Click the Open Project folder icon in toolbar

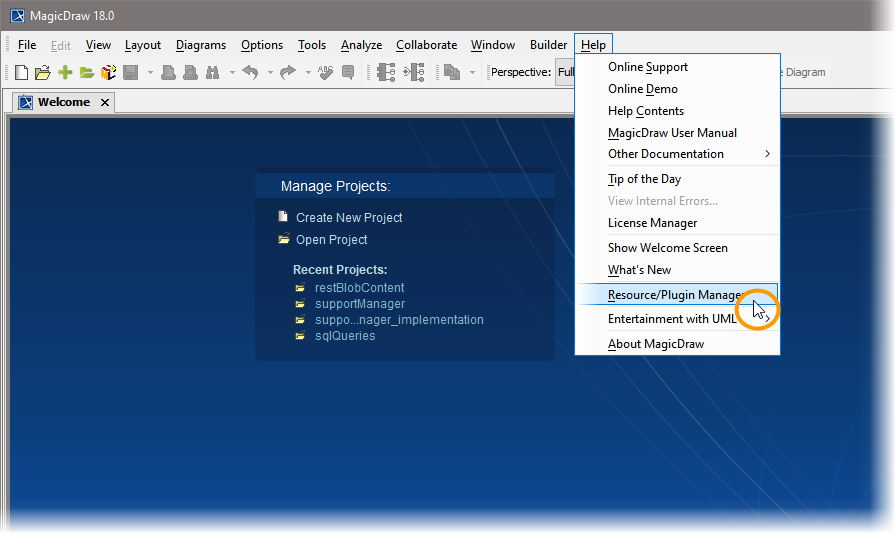tap(42, 72)
